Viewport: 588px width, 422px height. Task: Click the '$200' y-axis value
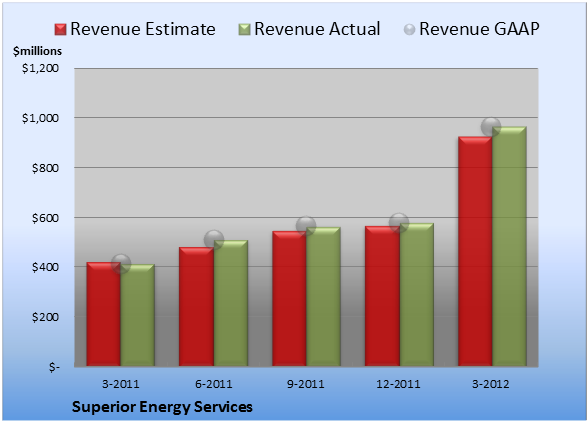45,317
